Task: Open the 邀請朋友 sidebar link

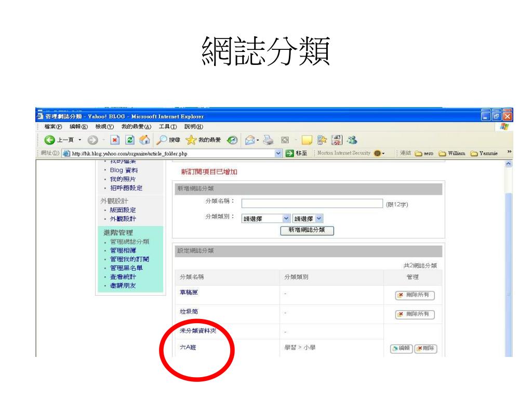Action: point(123,286)
